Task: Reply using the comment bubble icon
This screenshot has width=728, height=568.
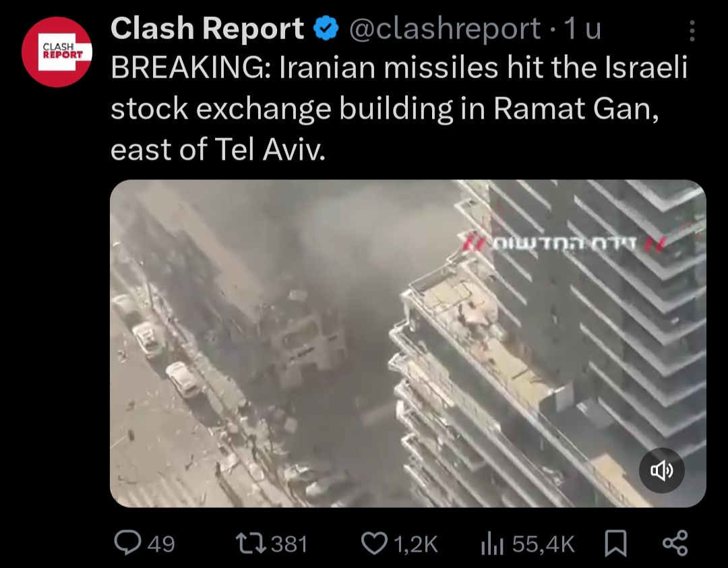Action: point(127,543)
